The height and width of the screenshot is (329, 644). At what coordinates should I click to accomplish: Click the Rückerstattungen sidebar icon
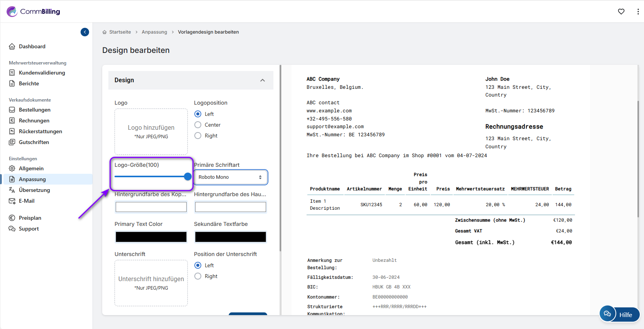12,131
